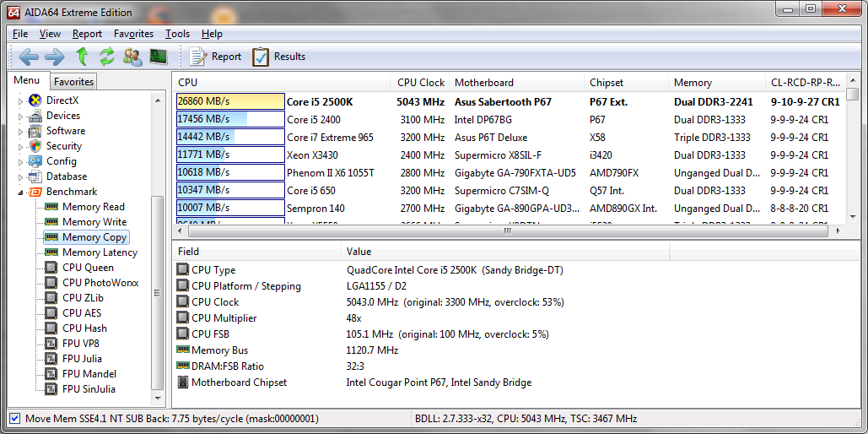This screenshot has height=434, width=868.
Task: Click the results horizontal scrollbar thumb
Action: click(x=507, y=231)
